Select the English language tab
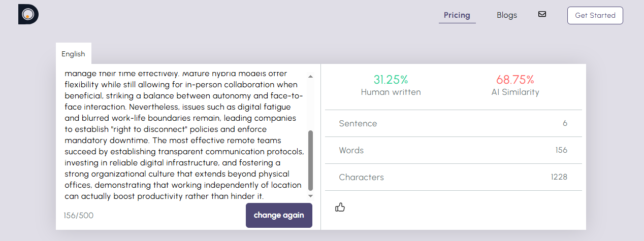This screenshot has width=644, height=241. (x=73, y=54)
